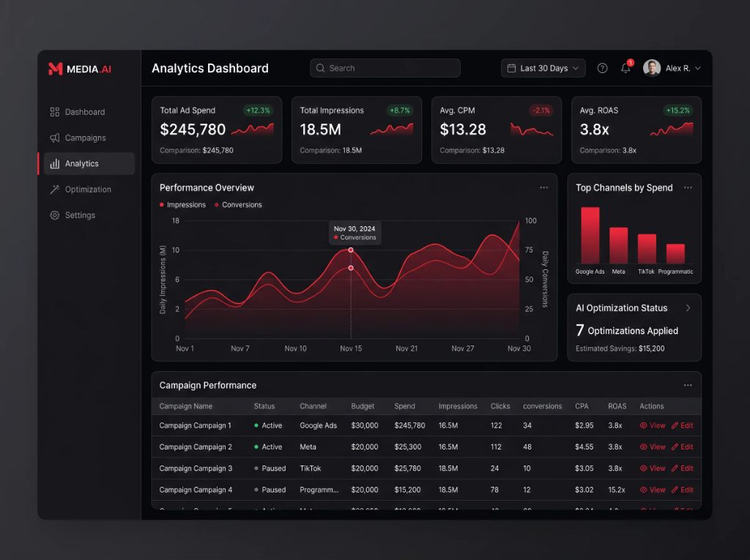Screen dimensions: 750x560
Task: Edit Campaign Campaign 2
Action: 683,447
